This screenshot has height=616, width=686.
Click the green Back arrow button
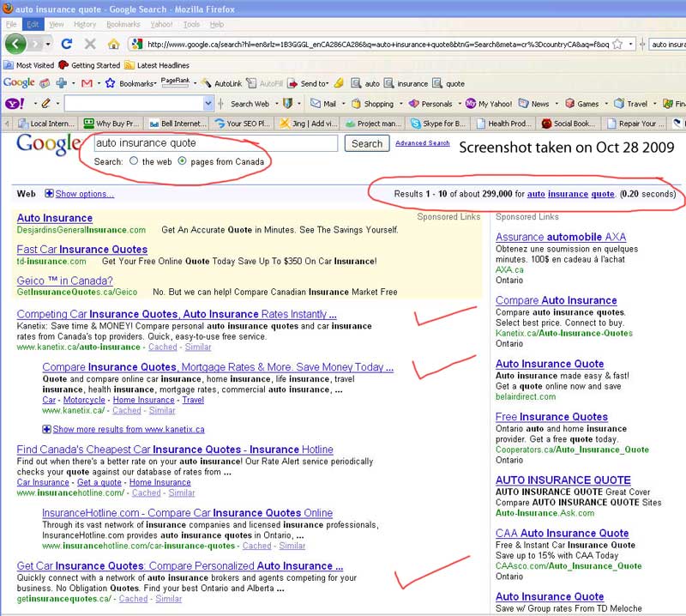point(16,44)
